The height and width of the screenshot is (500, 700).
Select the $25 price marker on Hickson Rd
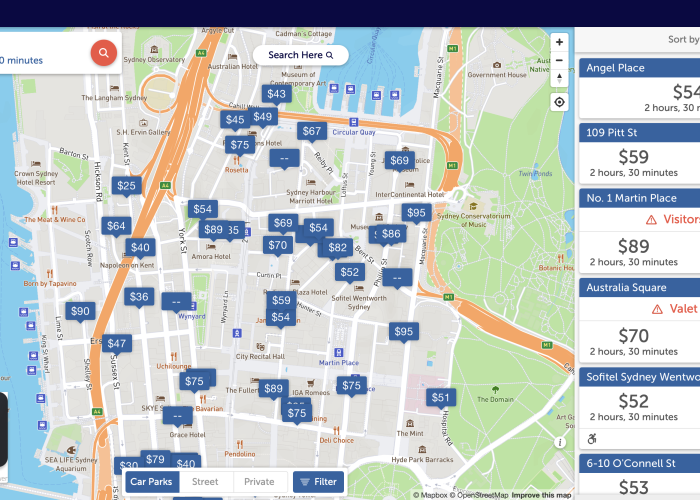click(126, 186)
